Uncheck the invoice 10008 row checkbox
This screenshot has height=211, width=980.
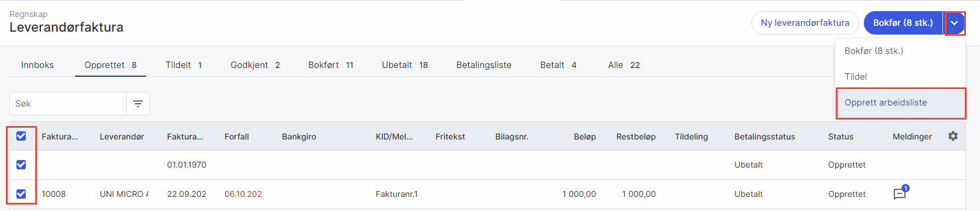[21, 194]
